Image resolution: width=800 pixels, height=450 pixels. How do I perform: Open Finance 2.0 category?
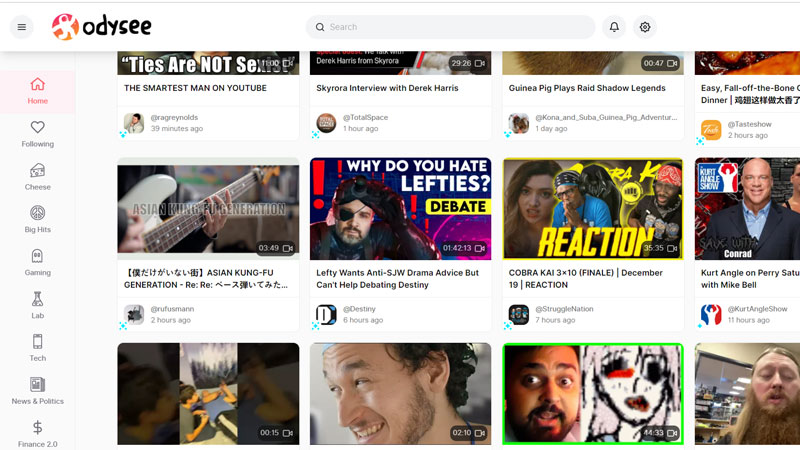tap(38, 434)
